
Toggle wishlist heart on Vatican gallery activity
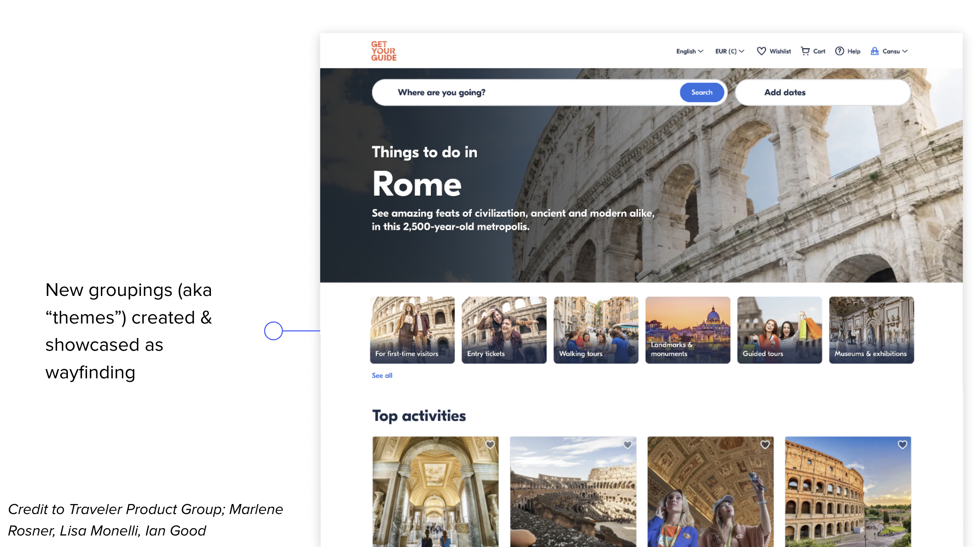point(490,445)
